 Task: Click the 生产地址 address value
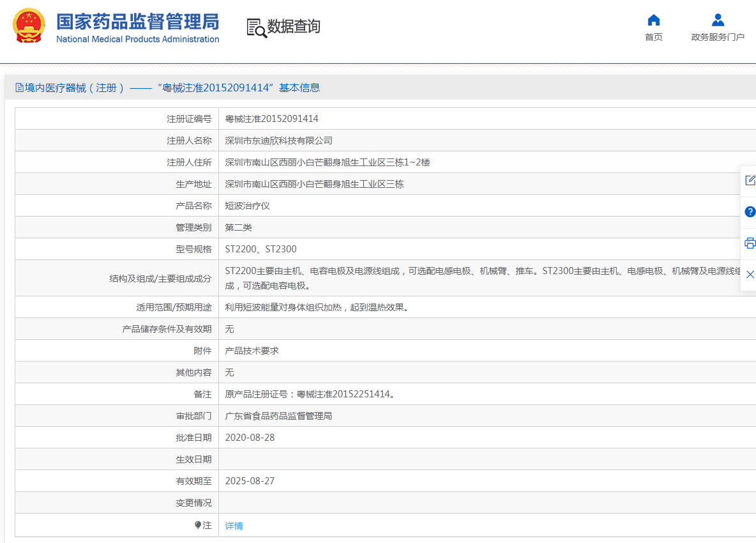coord(314,184)
